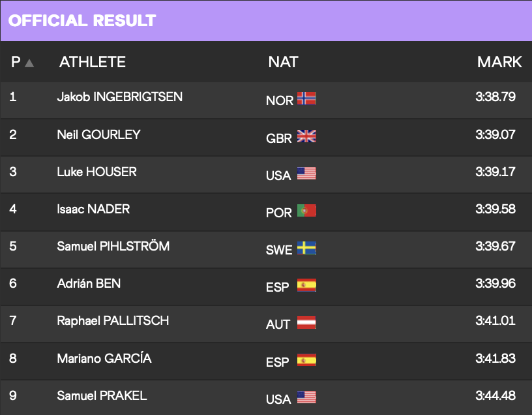Toggle sort arrow beside P column

29,63
